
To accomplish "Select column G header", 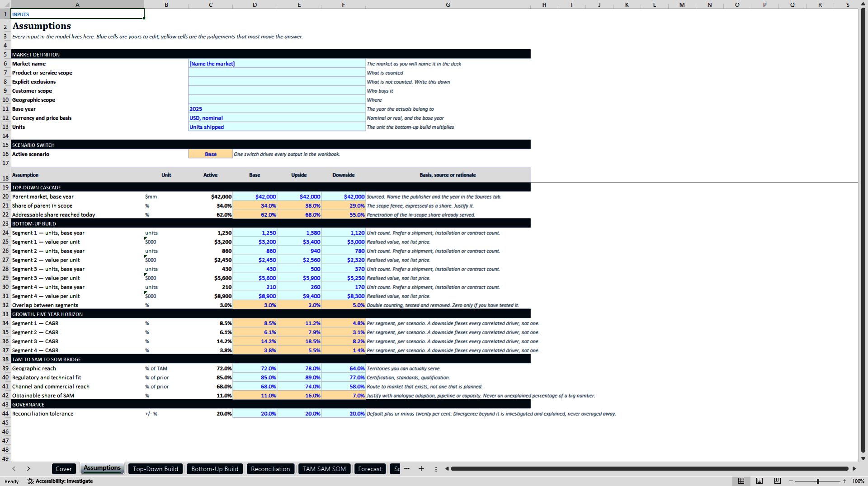I will point(448,5).
